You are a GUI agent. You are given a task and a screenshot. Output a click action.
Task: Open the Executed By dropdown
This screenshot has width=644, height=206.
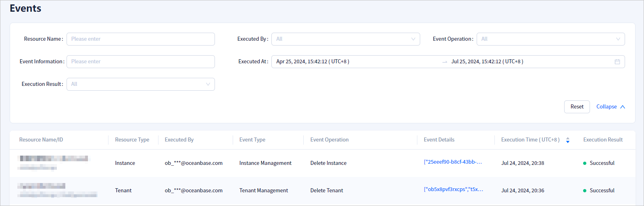[345, 39]
